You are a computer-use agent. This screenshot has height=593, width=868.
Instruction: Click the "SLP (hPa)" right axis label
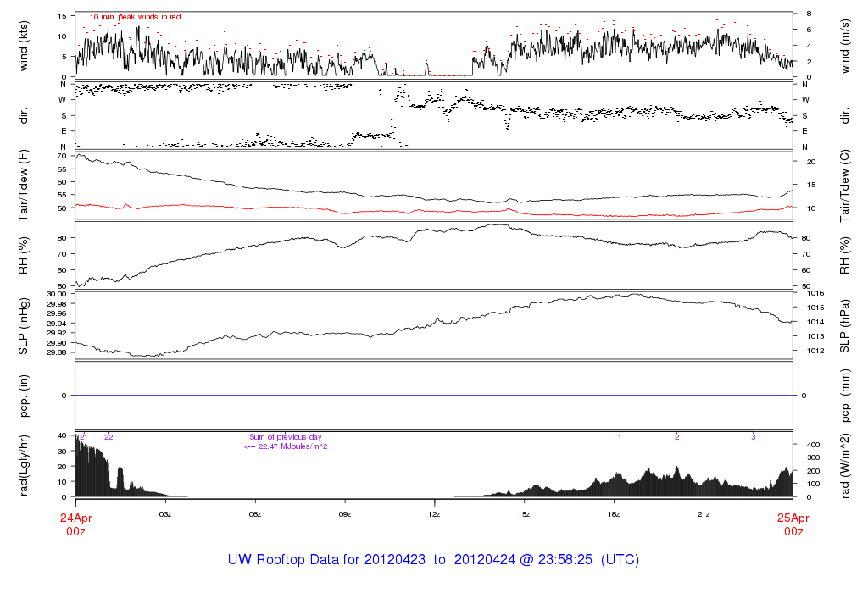pos(845,324)
